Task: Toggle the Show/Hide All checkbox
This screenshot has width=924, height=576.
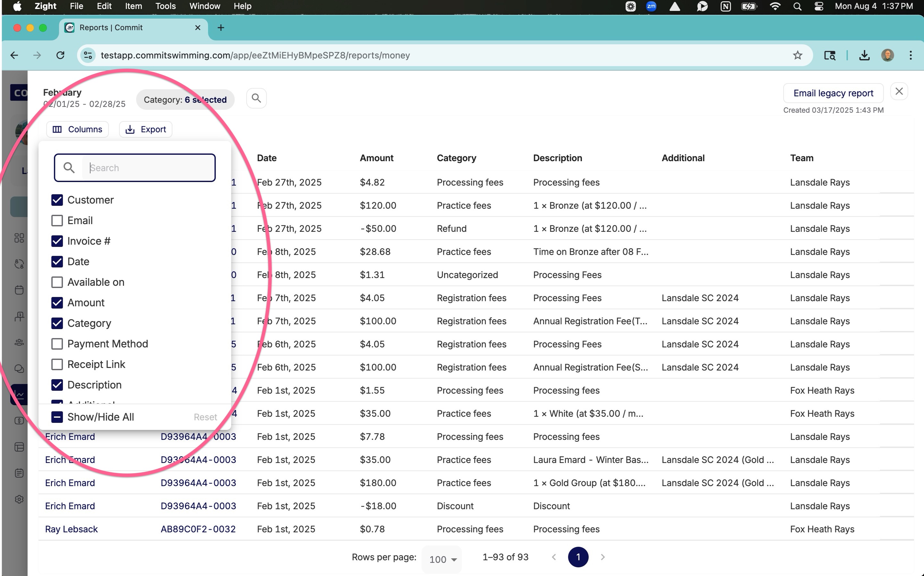Action: tap(57, 417)
